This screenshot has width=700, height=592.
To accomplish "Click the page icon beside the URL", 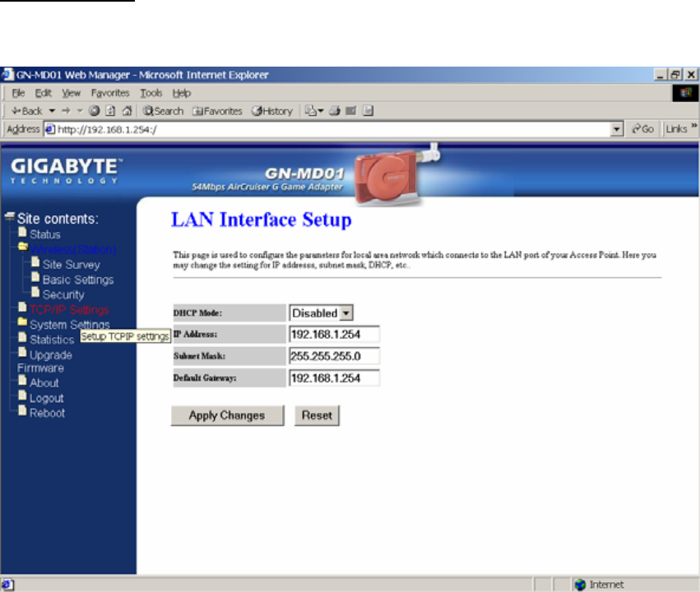I will [50, 129].
